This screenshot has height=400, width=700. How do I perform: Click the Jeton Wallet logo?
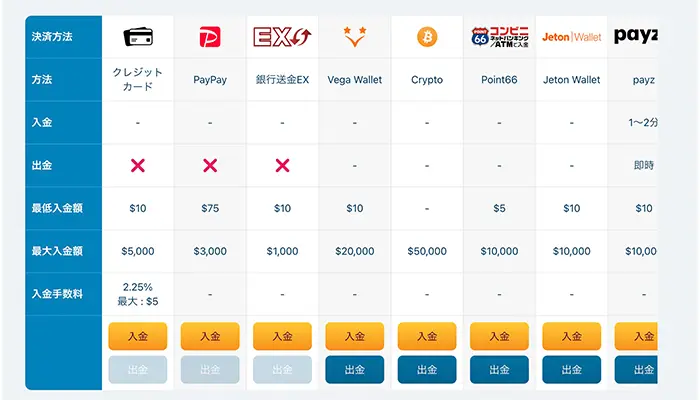coord(571,37)
